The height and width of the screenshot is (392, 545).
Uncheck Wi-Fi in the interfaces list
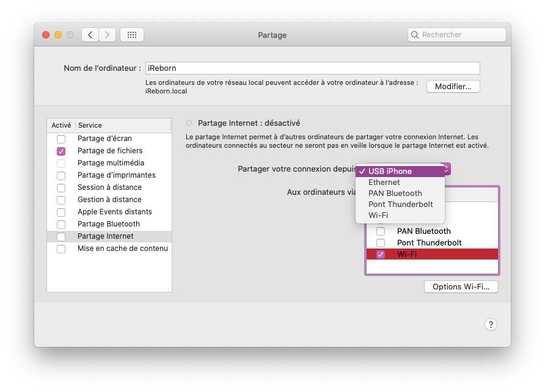(x=380, y=254)
